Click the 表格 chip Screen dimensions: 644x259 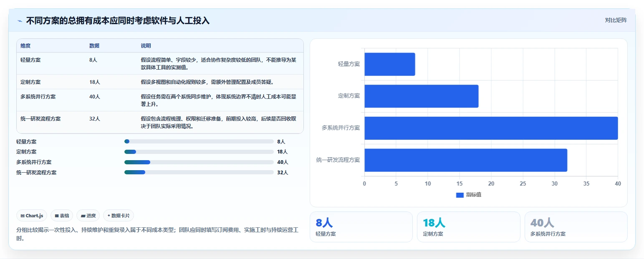click(62, 216)
